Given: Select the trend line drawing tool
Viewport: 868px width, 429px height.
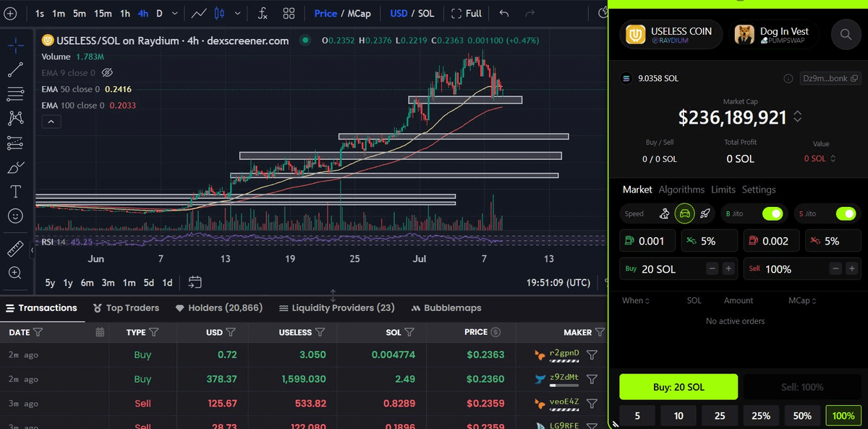Looking at the screenshot, I should (x=15, y=70).
